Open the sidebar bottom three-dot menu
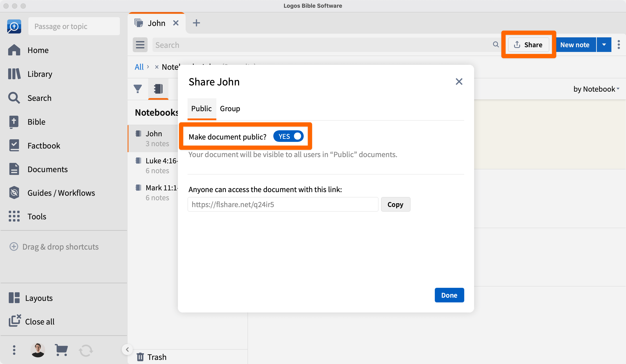 click(x=14, y=350)
